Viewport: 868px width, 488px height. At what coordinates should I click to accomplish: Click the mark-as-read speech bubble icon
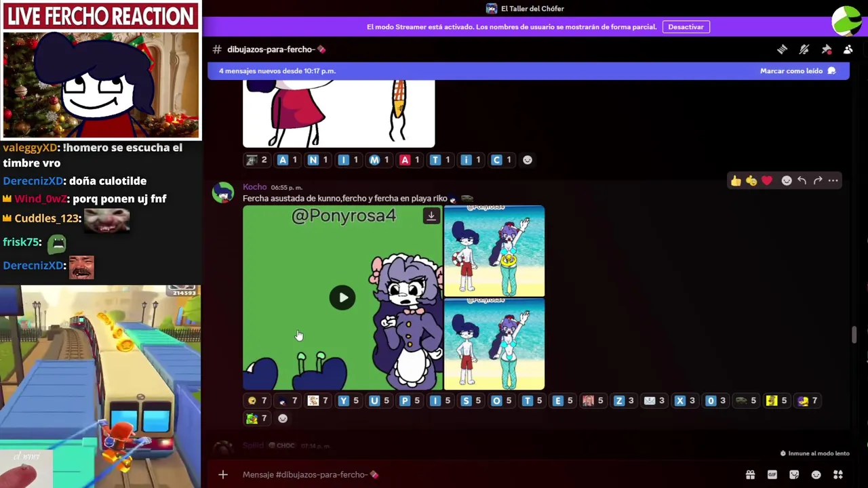point(832,71)
